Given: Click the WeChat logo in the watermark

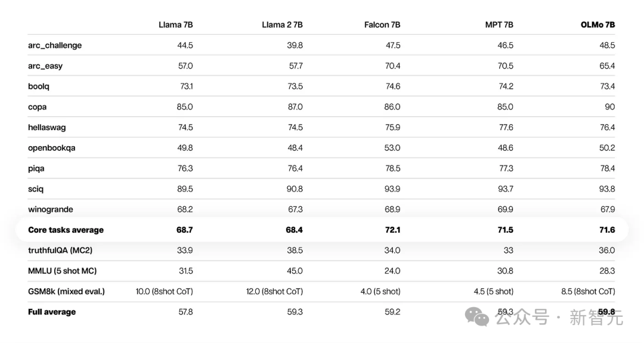Looking at the screenshot, I should coord(477,317).
